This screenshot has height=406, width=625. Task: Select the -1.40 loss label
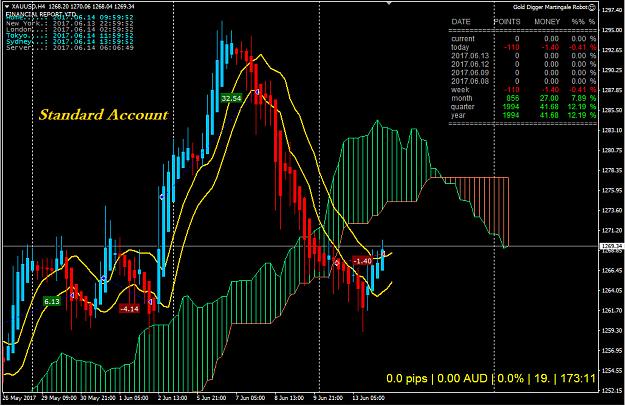[x=362, y=261]
